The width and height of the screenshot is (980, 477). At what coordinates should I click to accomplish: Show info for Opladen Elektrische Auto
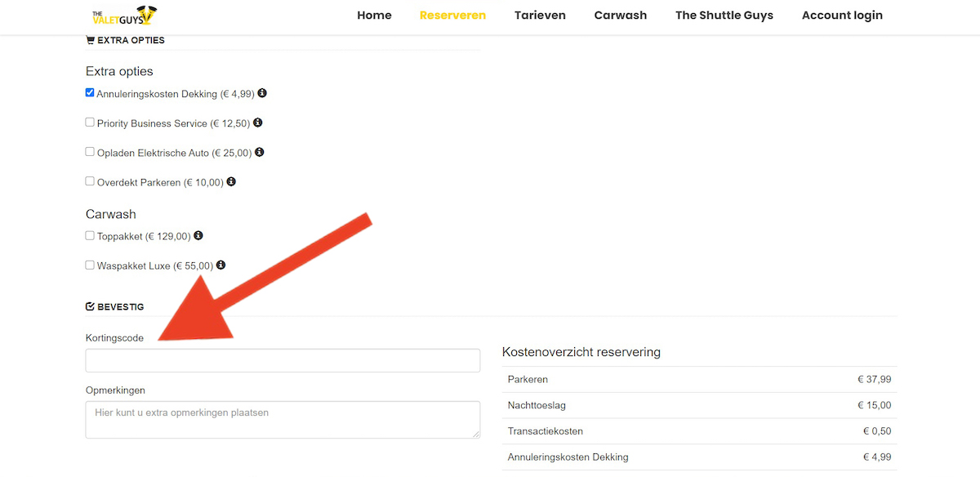pyautogui.click(x=260, y=152)
